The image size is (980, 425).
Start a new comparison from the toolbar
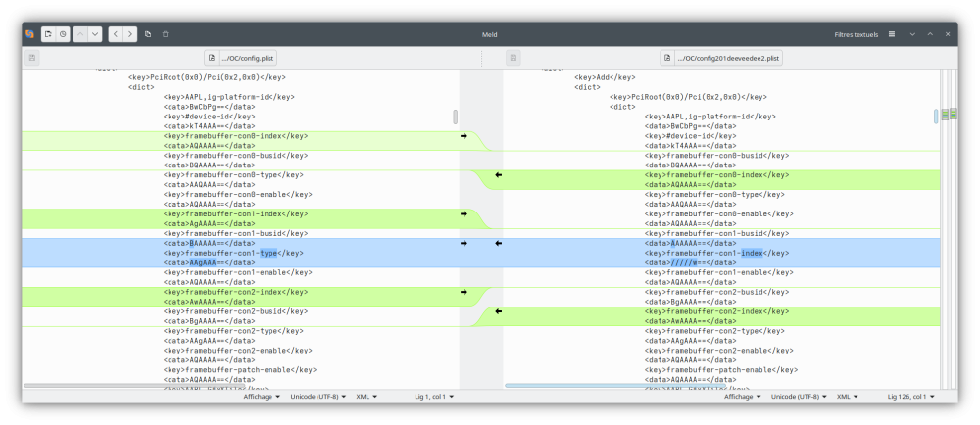coord(49,34)
